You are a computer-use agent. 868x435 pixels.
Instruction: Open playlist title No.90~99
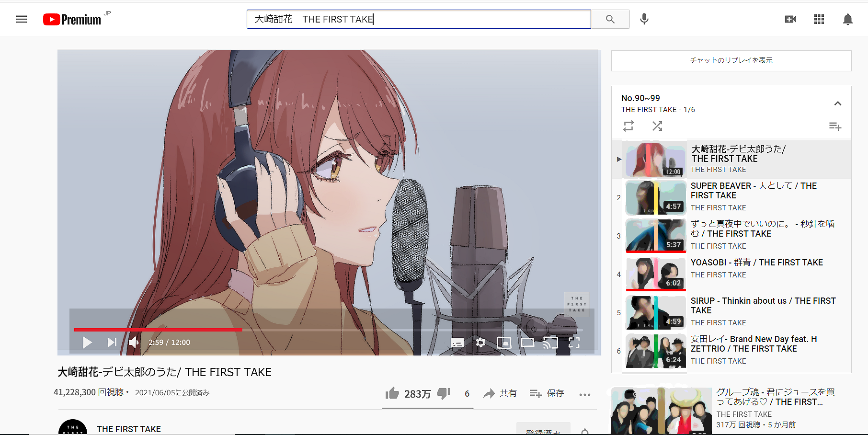640,98
